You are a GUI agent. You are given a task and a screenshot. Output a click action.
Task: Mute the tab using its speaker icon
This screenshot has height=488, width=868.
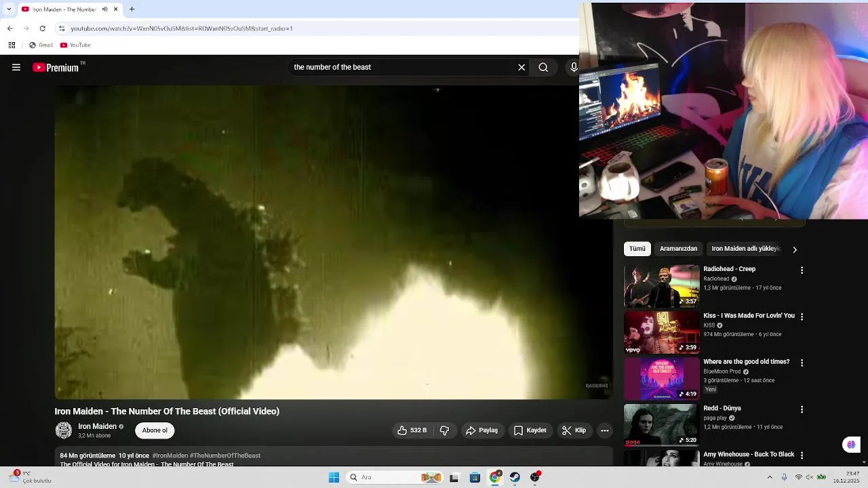[105, 9]
